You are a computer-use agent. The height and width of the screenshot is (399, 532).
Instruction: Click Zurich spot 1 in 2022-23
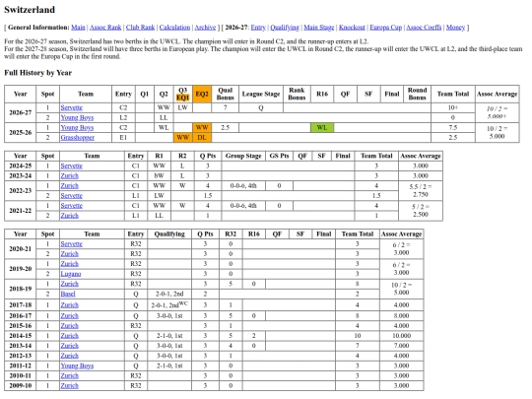coord(70,186)
